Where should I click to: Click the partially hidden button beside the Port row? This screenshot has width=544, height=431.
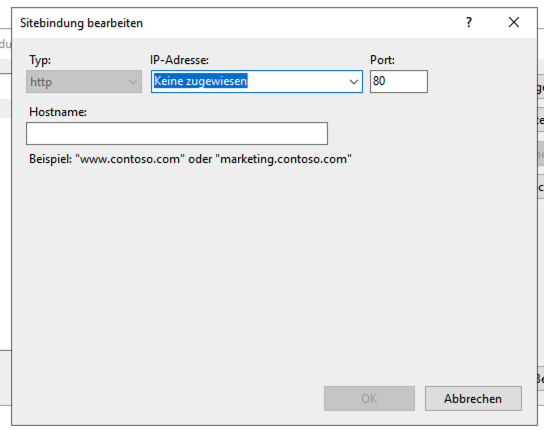541,87
